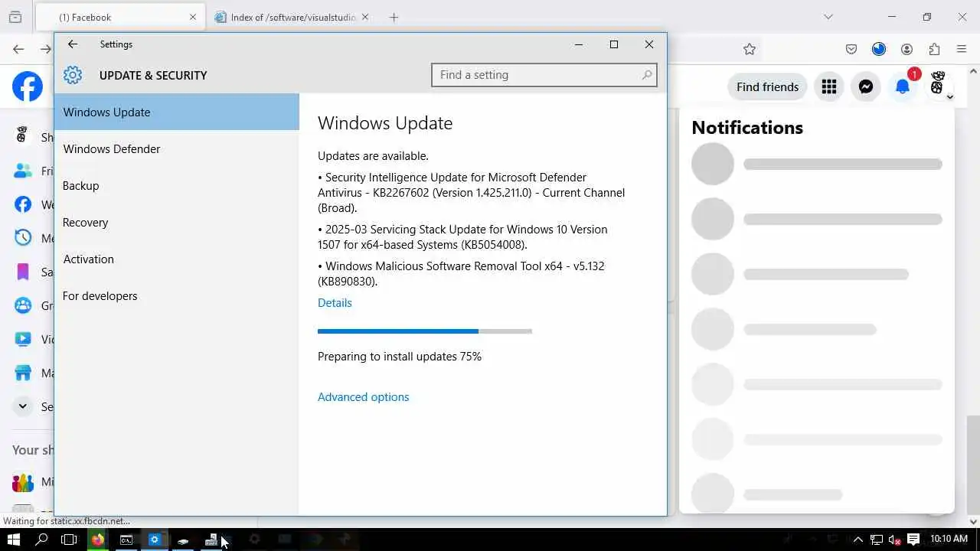Click in the Find a setting search box

point(544,75)
